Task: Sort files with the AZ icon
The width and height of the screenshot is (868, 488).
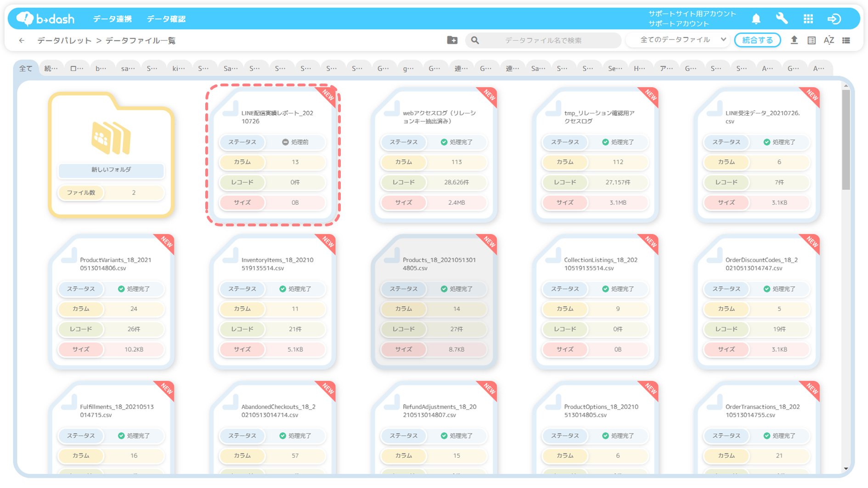Action: coord(829,40)
